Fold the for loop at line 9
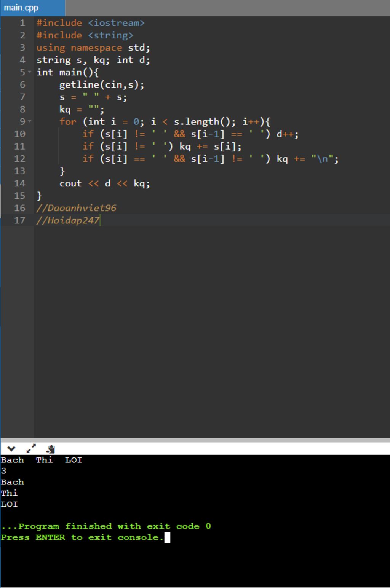This screenshot has width=390, height=588. click(x=29, y=122)
